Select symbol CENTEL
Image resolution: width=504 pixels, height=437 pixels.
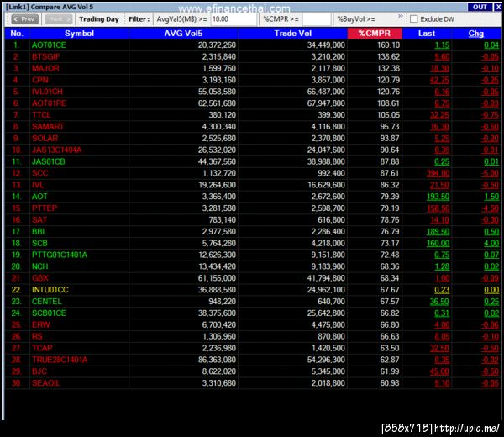tap(46, 302)
